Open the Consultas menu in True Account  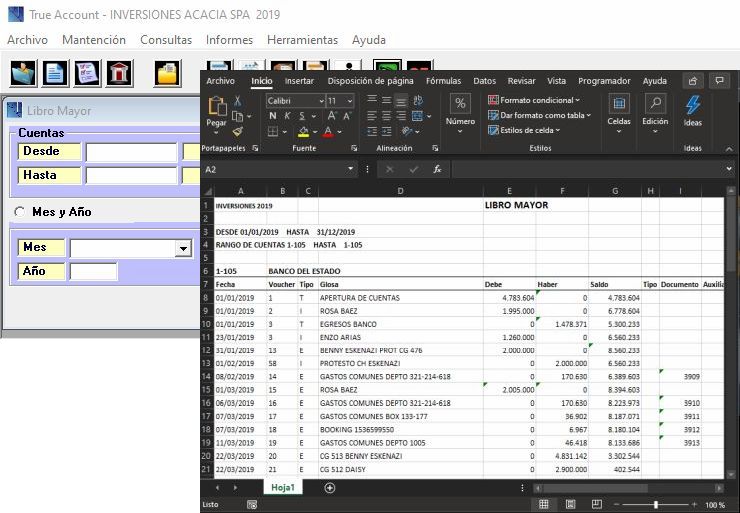click(x=166, y=40)
